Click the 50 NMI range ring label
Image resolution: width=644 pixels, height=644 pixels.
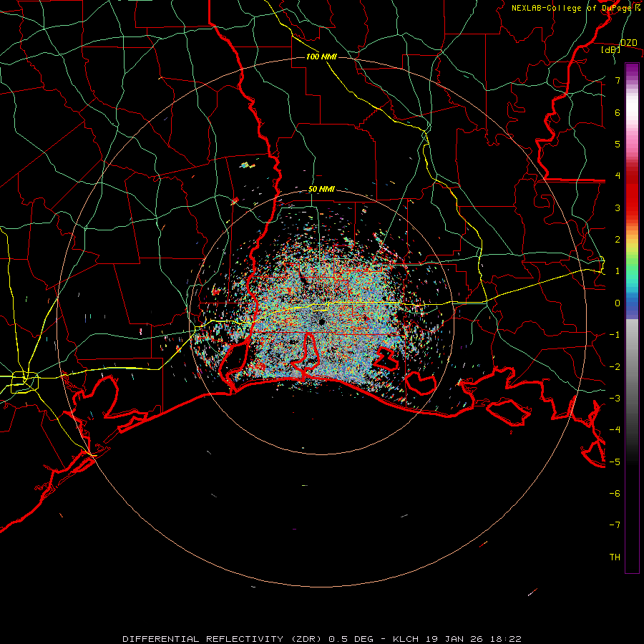[x=321, y=190]
